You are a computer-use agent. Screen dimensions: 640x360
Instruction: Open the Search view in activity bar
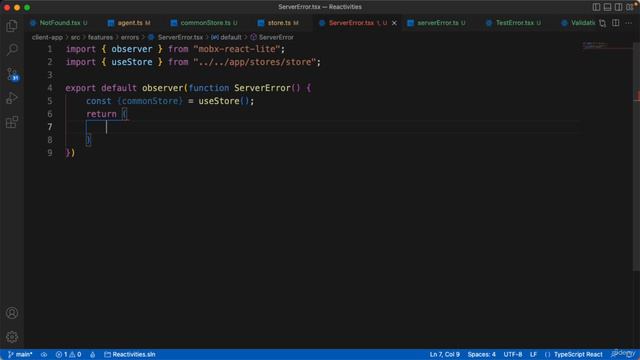(12, 50)
